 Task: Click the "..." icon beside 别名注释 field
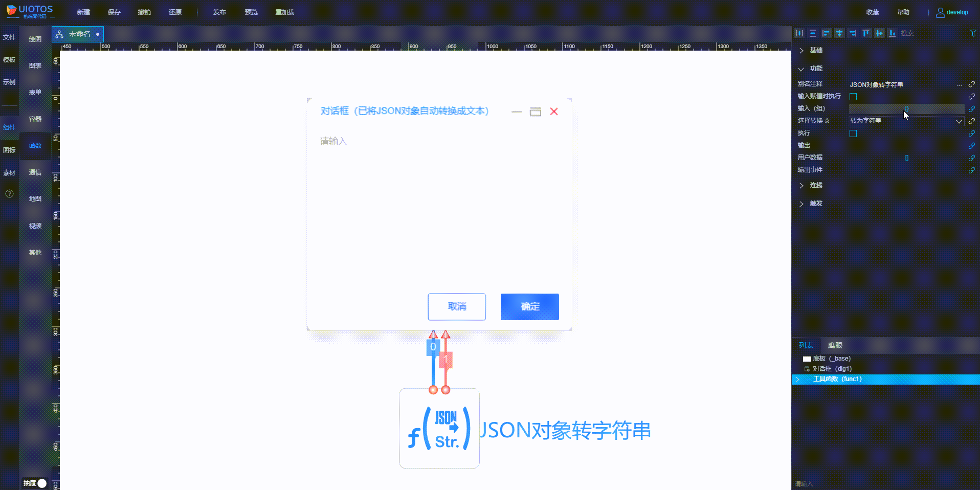pyautogui.click(x=960, y=84)
